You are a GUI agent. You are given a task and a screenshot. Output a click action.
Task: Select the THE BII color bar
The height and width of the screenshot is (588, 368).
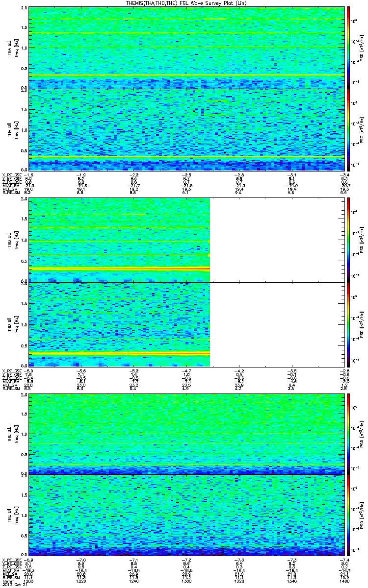(348, 515)
